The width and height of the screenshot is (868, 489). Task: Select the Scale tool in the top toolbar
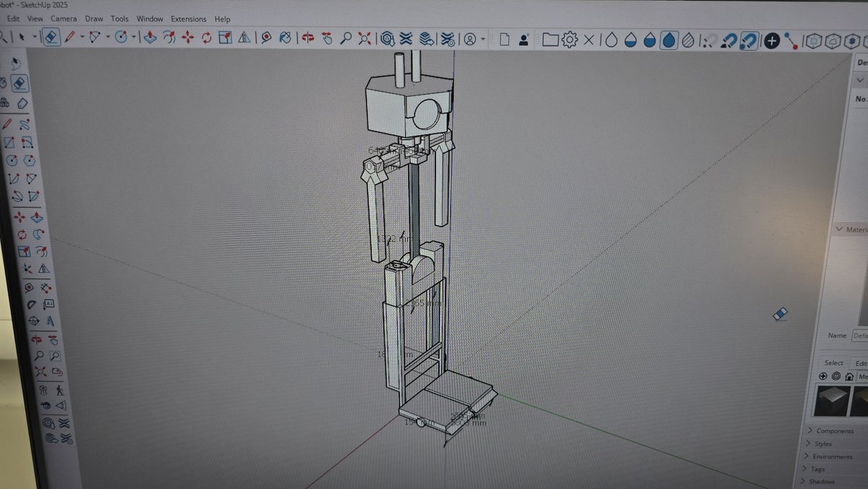tap(225, 37)
